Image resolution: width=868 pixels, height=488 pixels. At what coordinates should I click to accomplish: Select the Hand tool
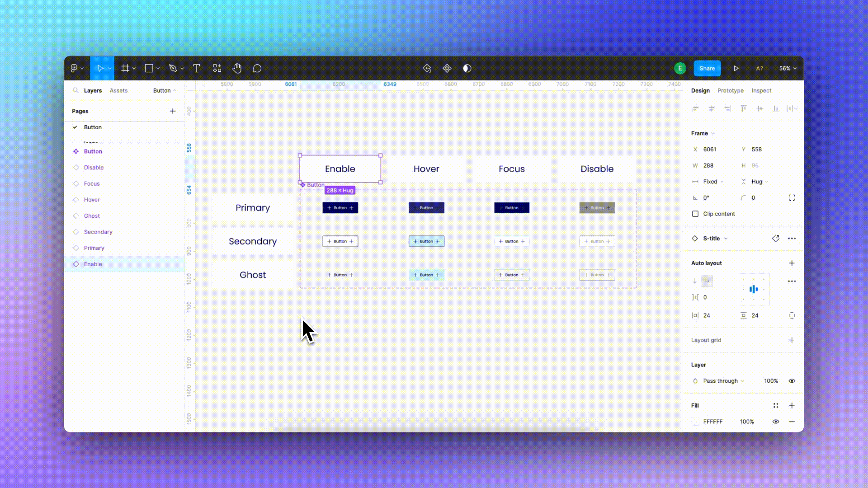coord(237,68)
